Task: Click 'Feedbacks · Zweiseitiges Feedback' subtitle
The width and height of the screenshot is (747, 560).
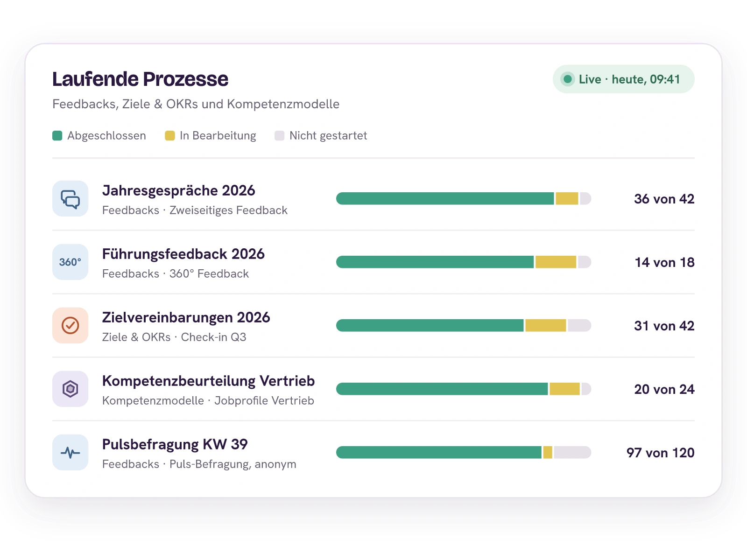Action: [195, 210]
